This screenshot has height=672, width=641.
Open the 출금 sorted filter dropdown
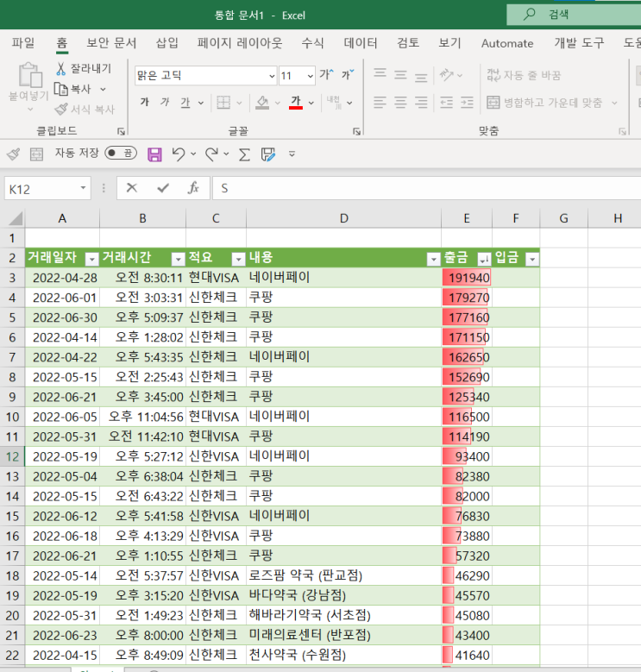pyautogui.click(x=484, y=259)
